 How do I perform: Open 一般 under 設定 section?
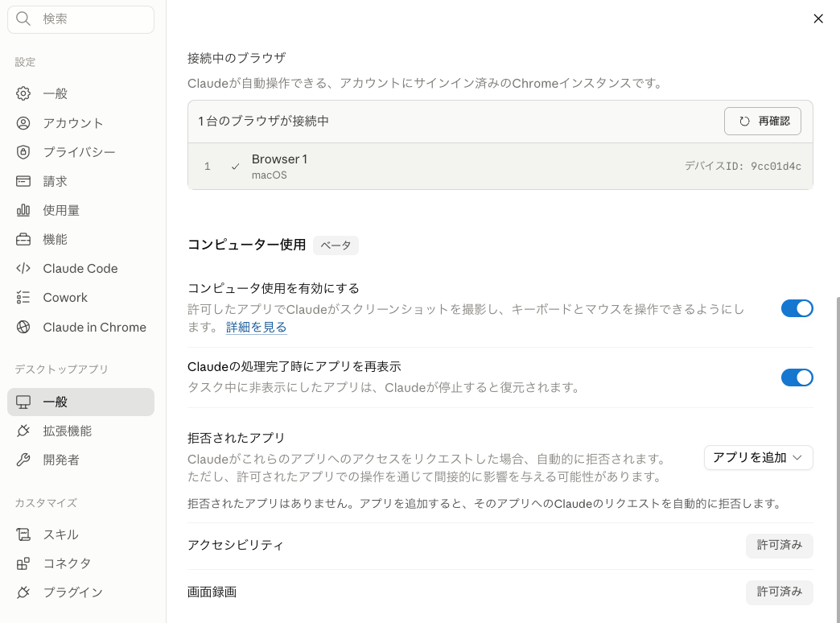click(81, 93)
